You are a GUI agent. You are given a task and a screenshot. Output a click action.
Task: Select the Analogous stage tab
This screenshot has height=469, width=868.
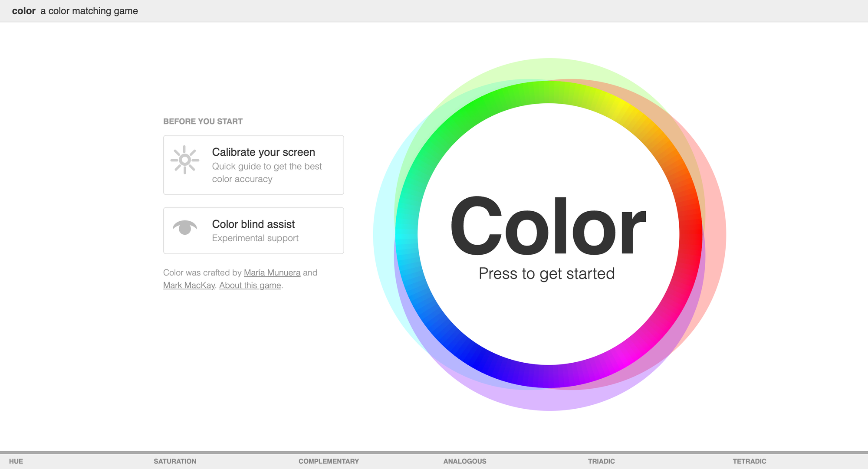click(x=465, y=461)
